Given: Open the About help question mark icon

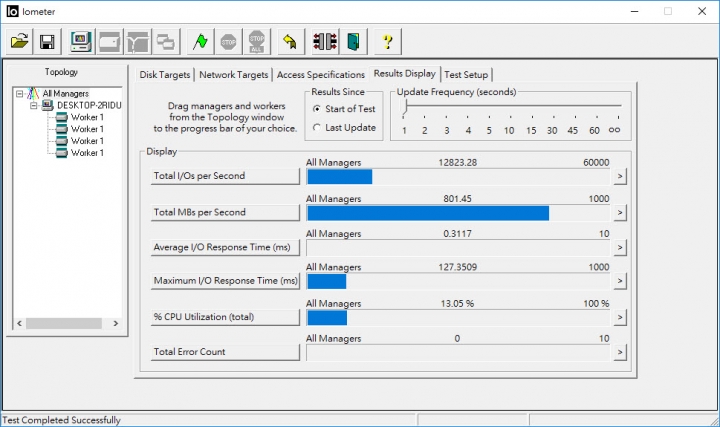Looking at the screenshot, I should coord(388,42).
